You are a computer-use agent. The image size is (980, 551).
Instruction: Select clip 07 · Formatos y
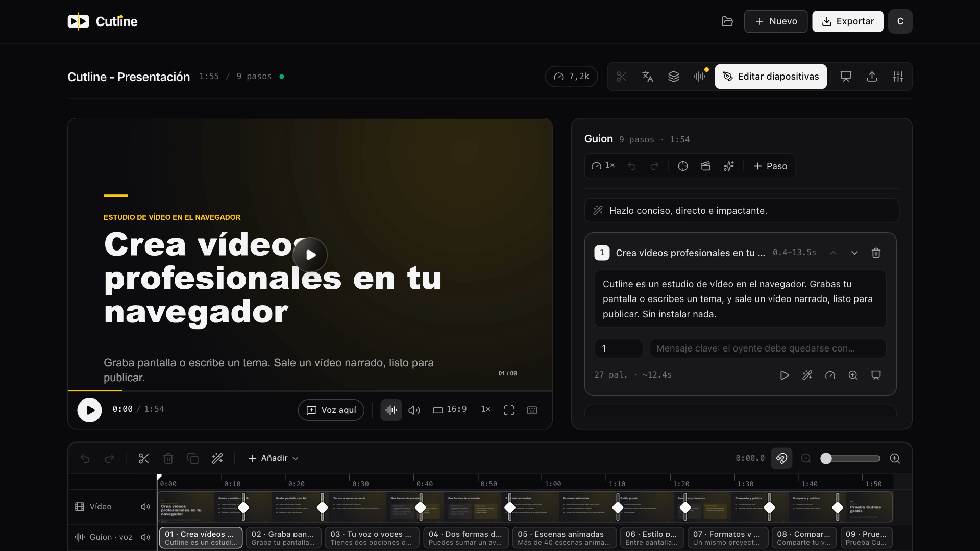pyautogui.click(x=728, y=538)
